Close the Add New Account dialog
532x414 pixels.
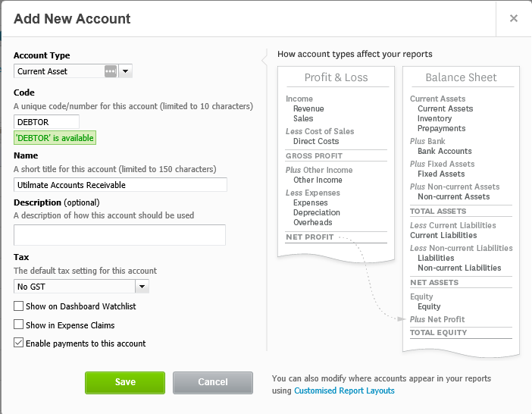coord(514,18)
